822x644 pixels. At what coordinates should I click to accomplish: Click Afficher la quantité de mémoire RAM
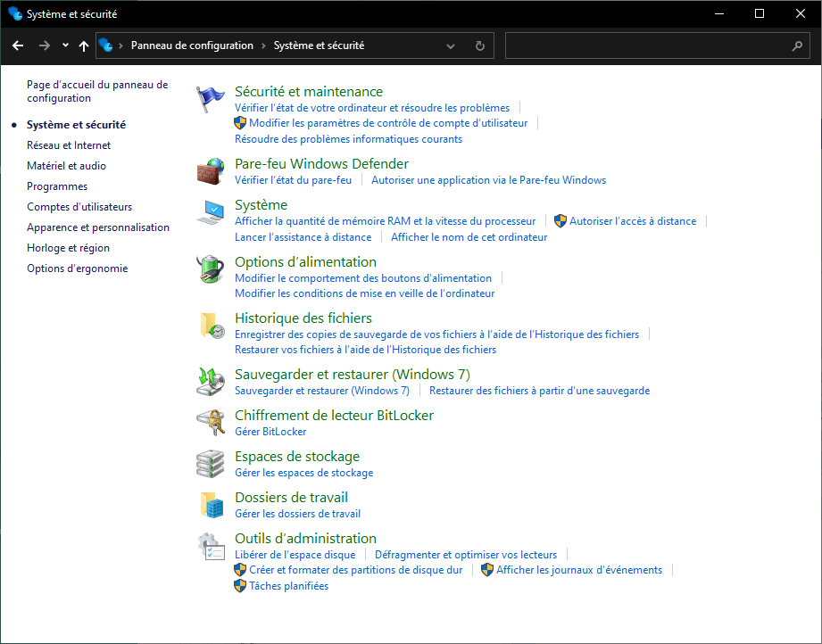(386, 221)
